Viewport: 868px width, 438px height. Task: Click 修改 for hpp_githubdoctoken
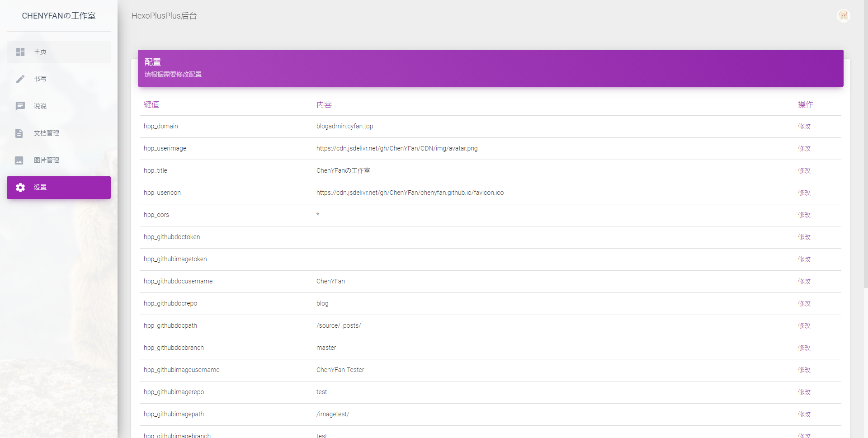coord(804,237)
